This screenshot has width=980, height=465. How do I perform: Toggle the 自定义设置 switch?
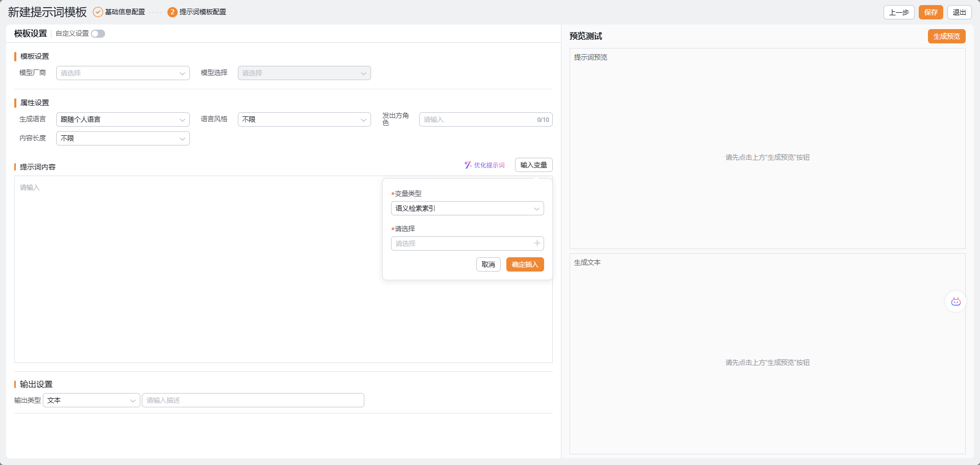click(x=98, y=34)
